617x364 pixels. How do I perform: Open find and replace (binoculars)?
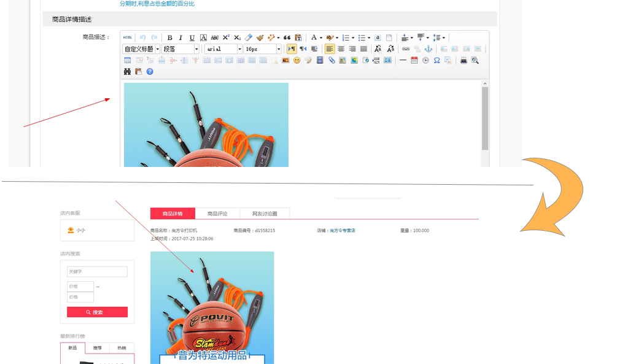pos(127,72)
